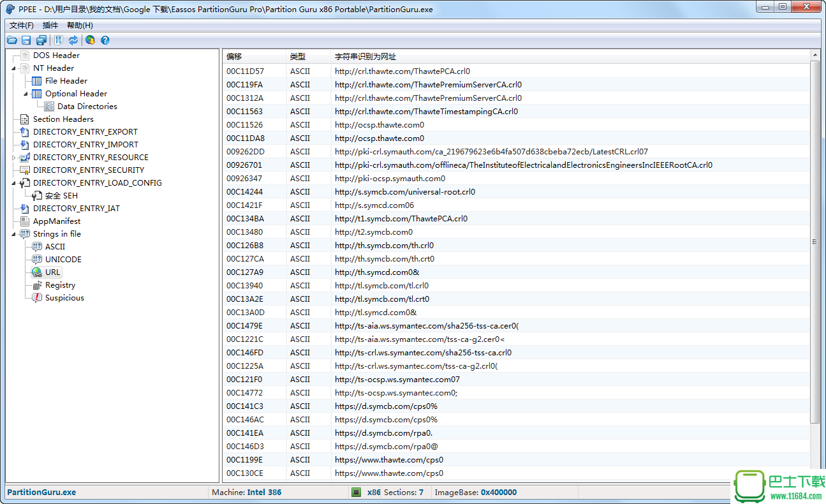Select http://pki-ocsp.symauth.com0 row
The height and width of the screenshot is (504, 826).
point(517,178)
